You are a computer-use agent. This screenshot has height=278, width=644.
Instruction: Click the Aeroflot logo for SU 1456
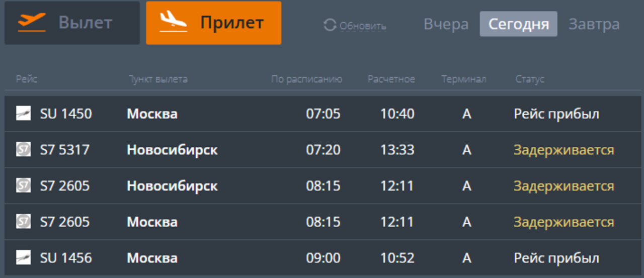pyautogui.click(x=23, y=258)
